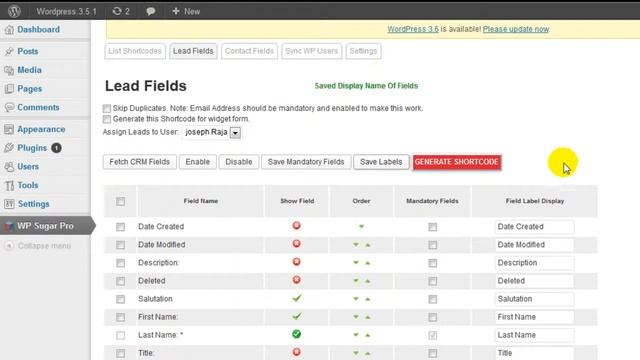The height and width of the screenshot is (360, 640).
Task: Open the Users menu
Action: 28,167
